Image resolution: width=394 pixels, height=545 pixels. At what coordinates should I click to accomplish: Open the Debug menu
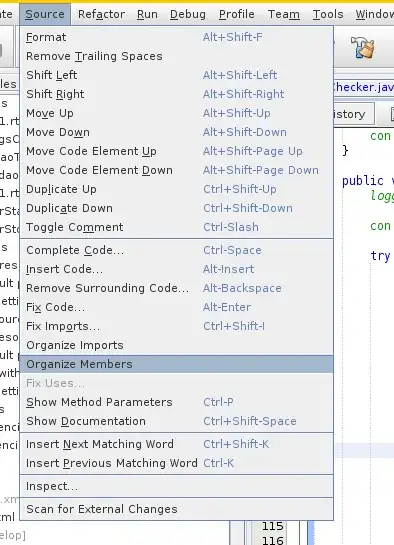pos(188,14)
